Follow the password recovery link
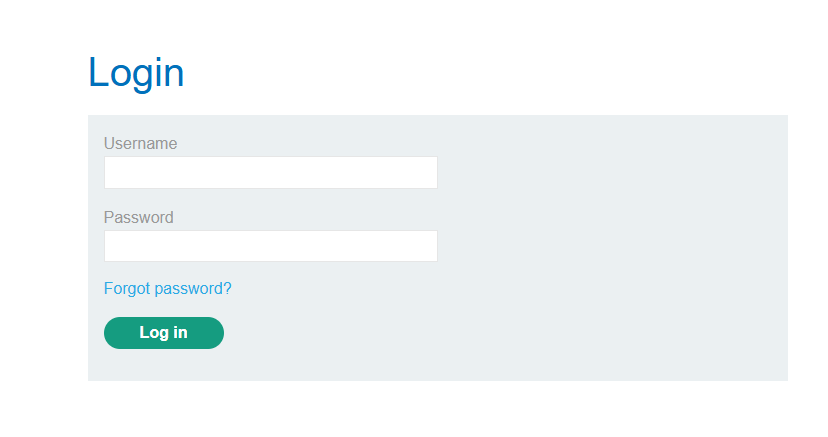The width and height of the screenshot is (828, 437). (167, 289)
